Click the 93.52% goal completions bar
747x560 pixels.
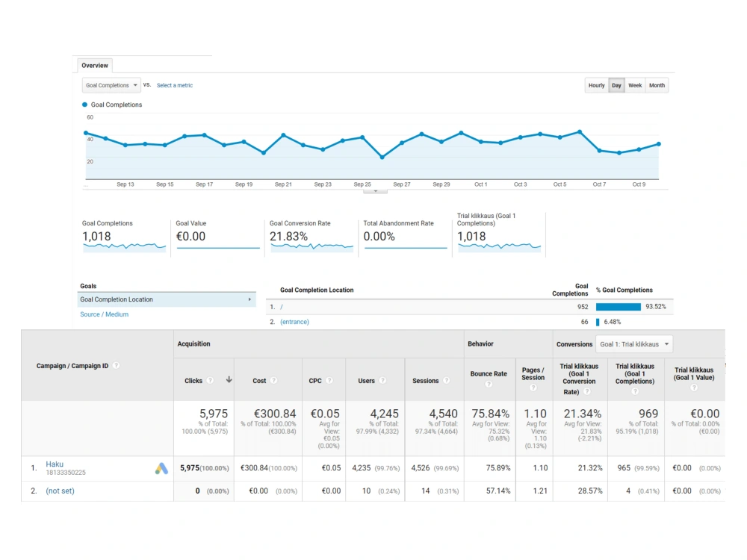pyautogui.click(x=619, y=307)
